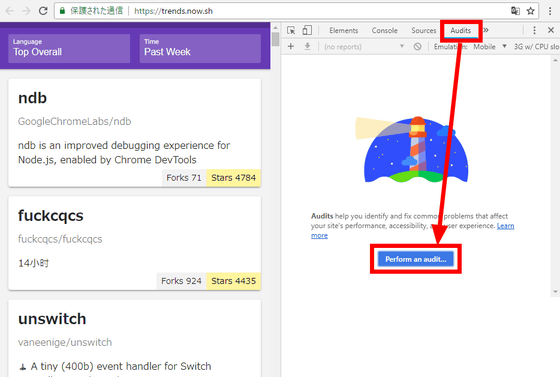The width and height of the screenshot is (560, 377).
Task: Click Audits panel scrollbar up arrow
Action: 555,60
